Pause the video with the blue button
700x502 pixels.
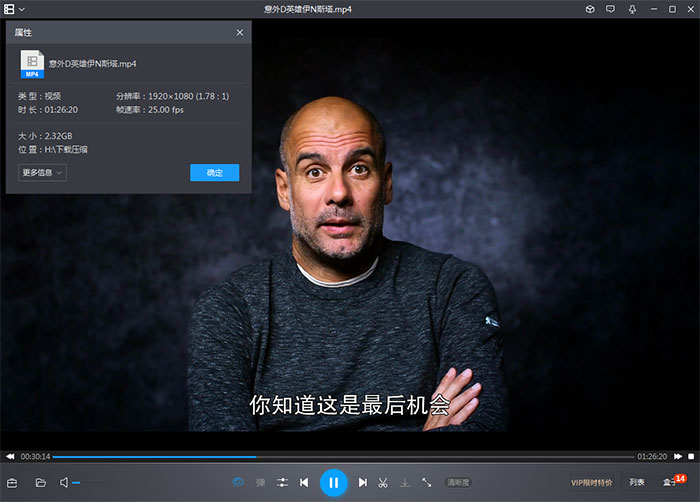333,482
